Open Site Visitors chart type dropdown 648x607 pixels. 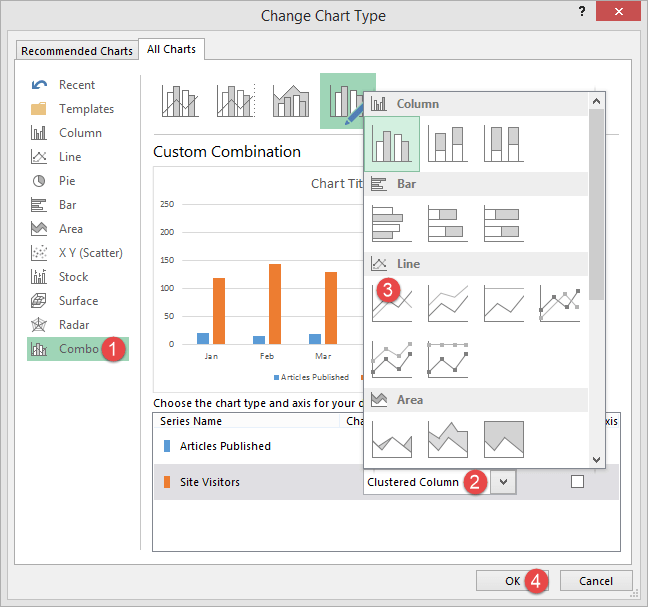tap(504, 482)
